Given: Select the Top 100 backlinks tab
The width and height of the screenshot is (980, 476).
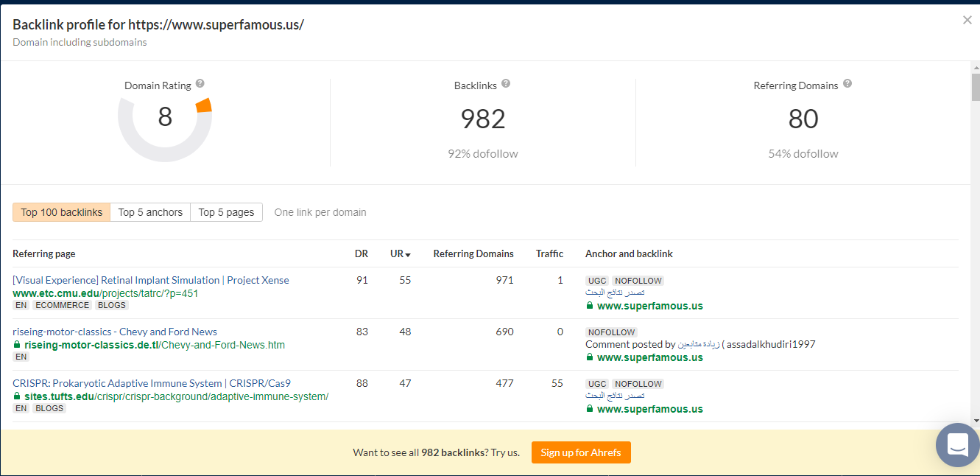Looking at the screenshot, I should click(x=62, y=212).
